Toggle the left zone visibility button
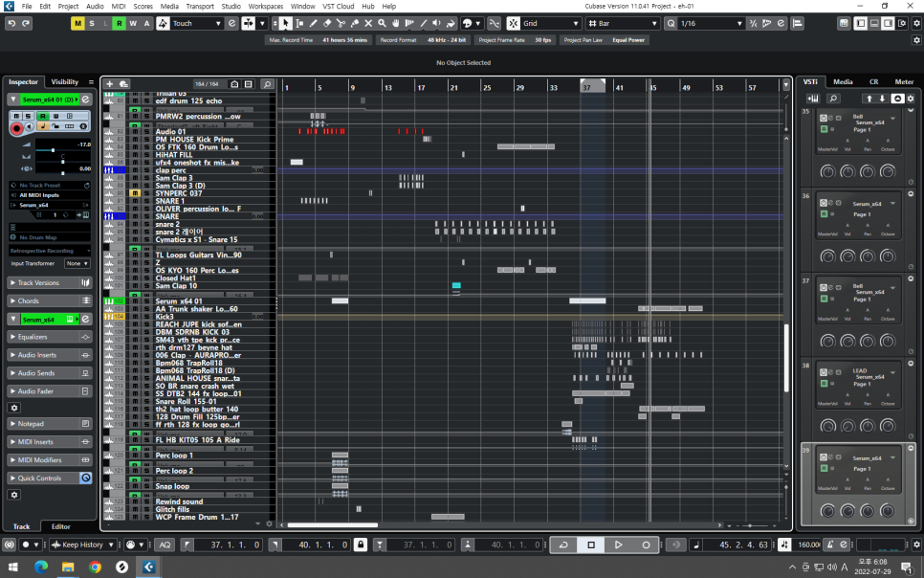This screenshot has height=578, width=924. [860, 24]
